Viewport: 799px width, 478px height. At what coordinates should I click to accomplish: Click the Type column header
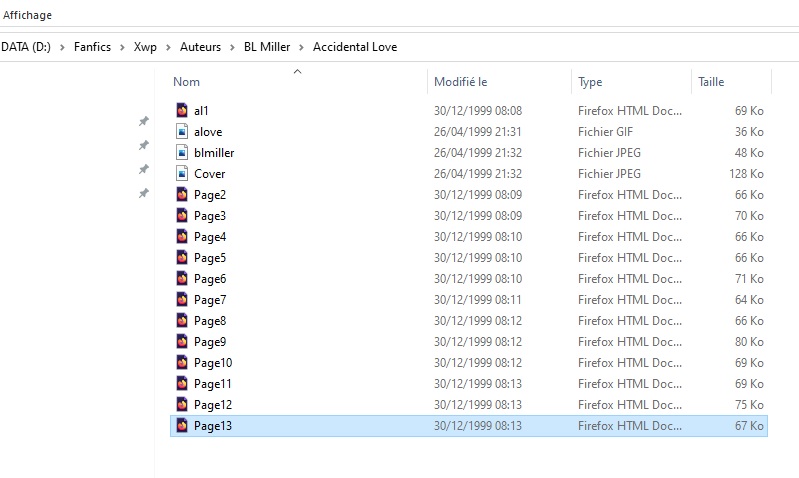coord(590,82)
